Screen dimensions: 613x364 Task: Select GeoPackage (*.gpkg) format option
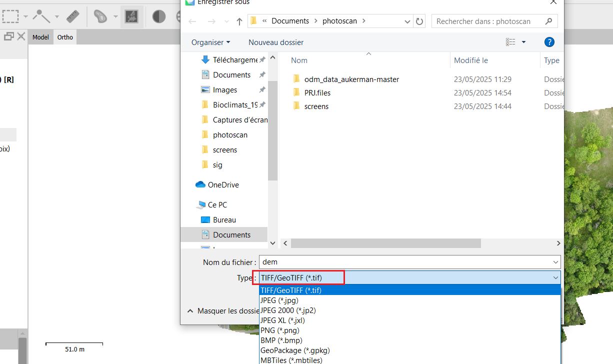click(295, 350)
